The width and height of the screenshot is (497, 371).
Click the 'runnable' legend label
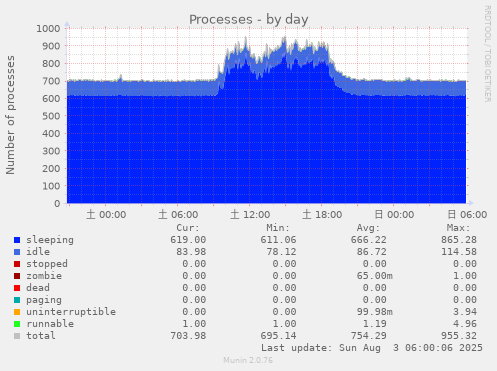50,324
